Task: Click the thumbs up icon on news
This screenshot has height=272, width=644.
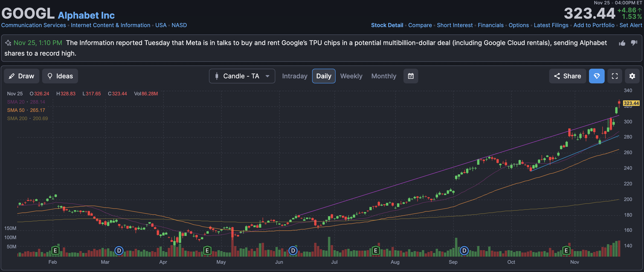Action: [622, 43]
